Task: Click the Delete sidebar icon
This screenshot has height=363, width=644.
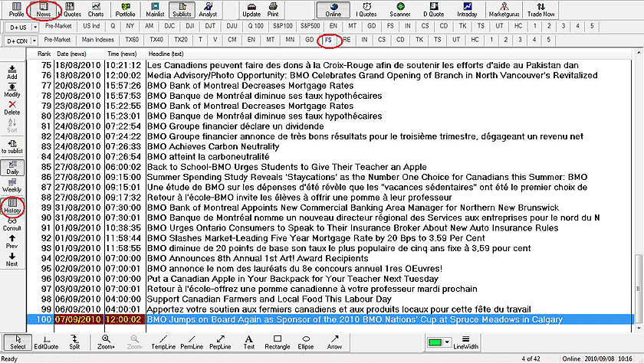Action: pyautogui.click(x=12, y=108)
